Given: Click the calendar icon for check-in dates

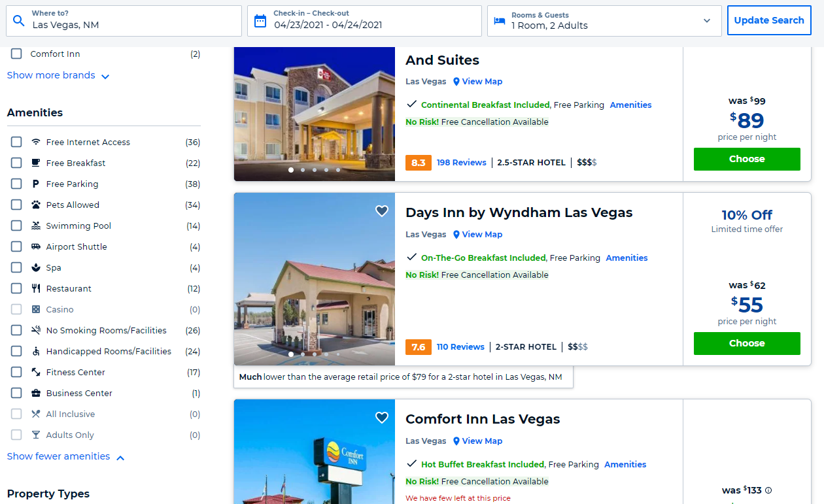Looking at the screenshot, I should [x=260, y=20].
